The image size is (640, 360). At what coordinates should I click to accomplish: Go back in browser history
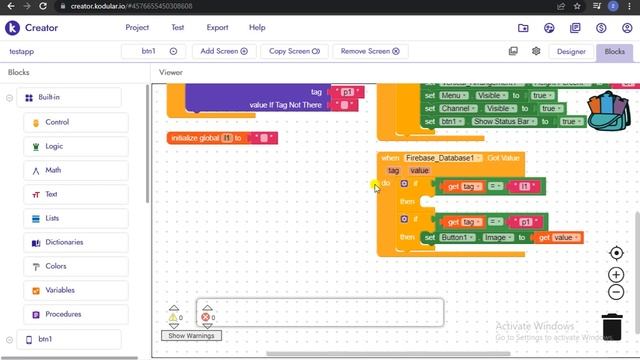point(11,6)
